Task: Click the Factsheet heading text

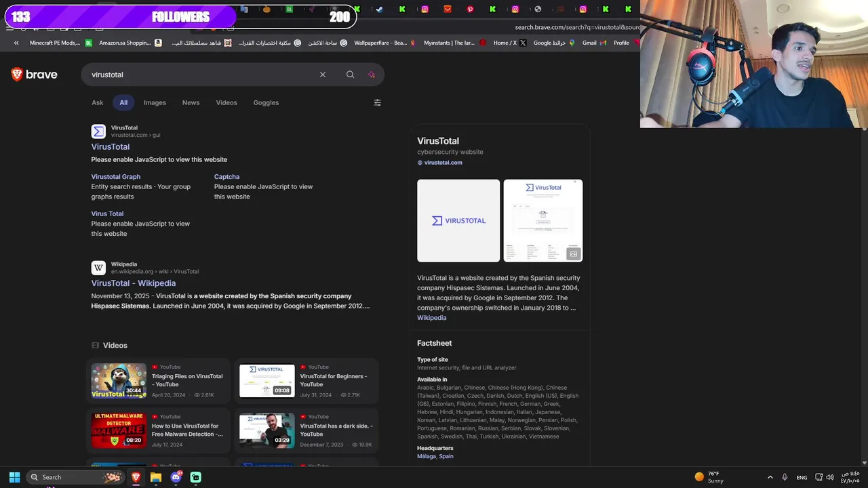Action: (x=434, y=343)
